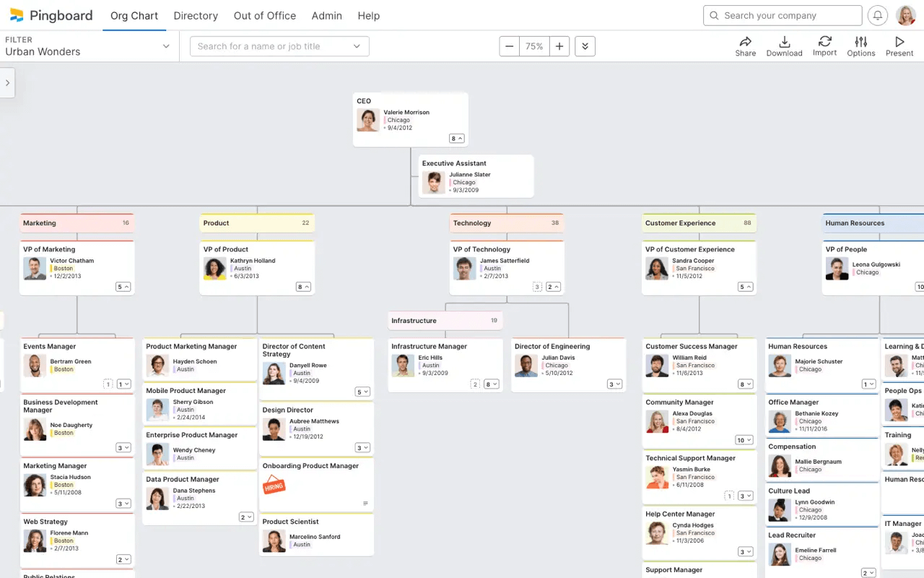Viewport: 924px width, 578px height.
Task: Open the user profile avatar
Action: click(906, 15)
